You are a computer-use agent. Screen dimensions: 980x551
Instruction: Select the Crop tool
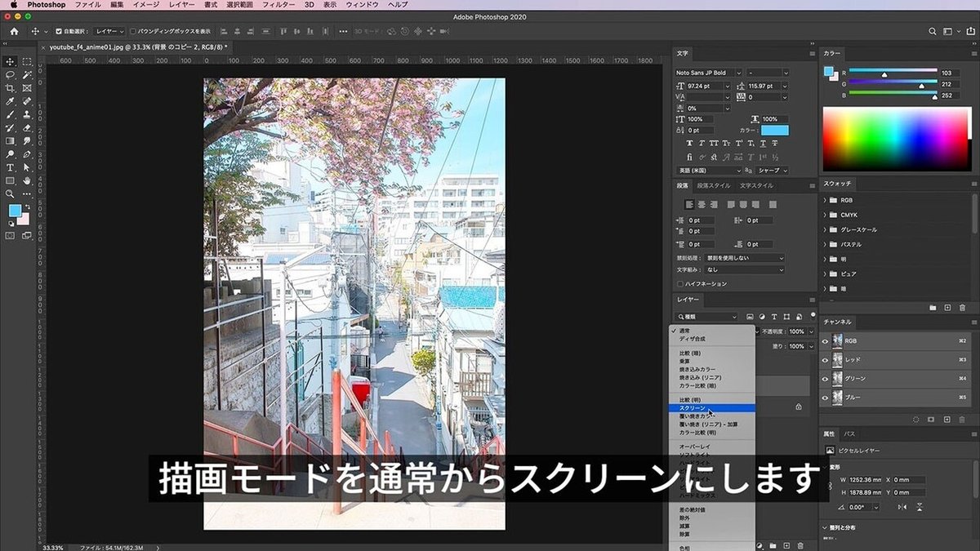pyautogui.click(x=10, y=88)
